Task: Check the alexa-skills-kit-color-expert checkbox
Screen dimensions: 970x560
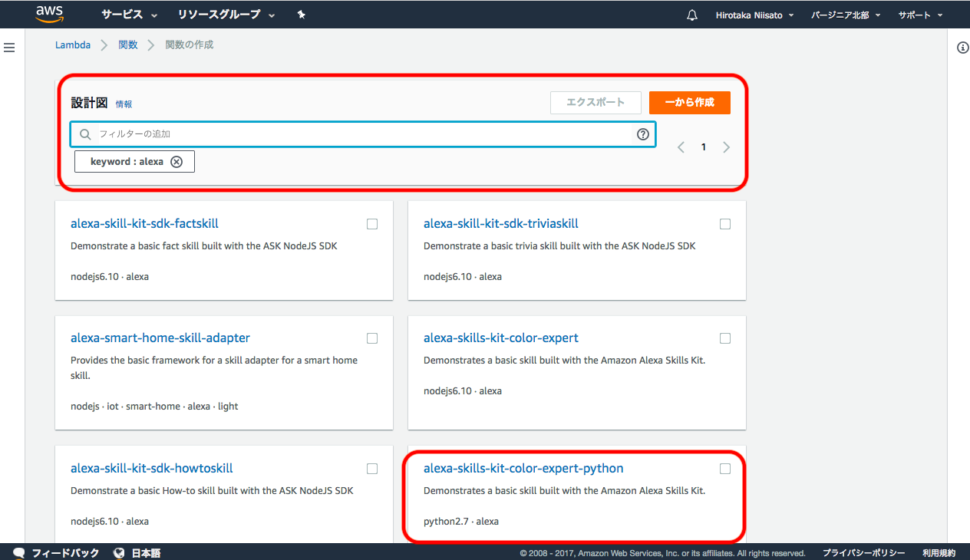Action: (x=725, y=338)
